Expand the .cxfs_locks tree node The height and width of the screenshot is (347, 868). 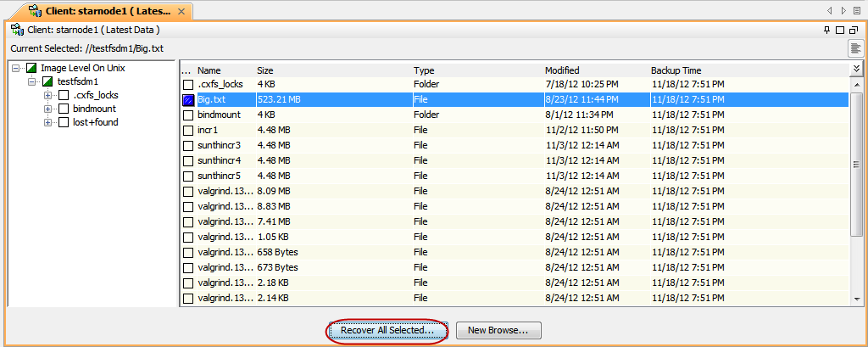[47, 95]
